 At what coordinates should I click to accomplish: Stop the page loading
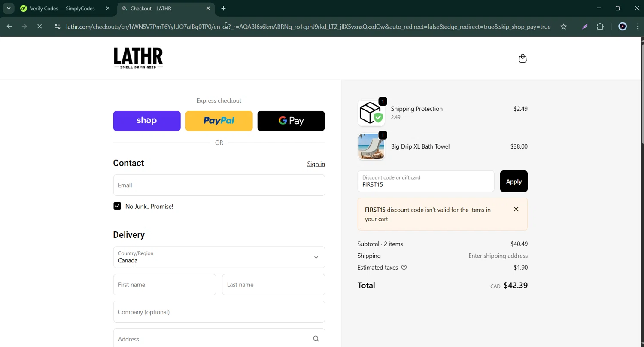pyautogui.click(x=39, y=27)
